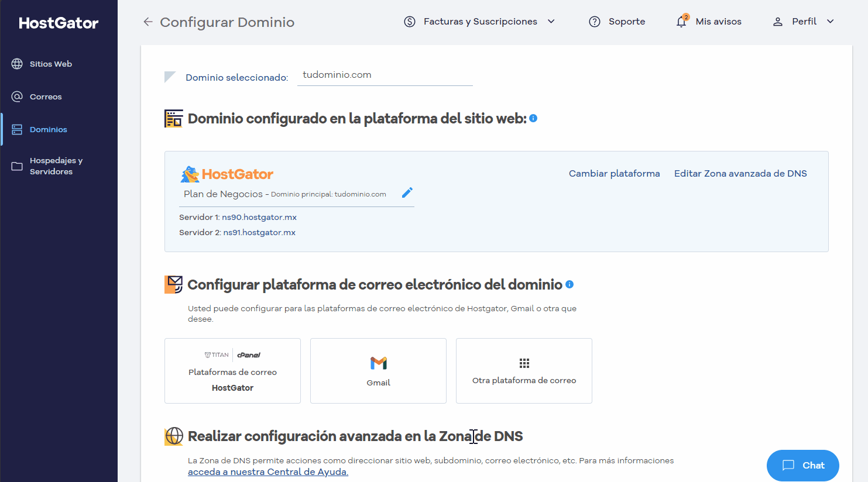The width and height of the screenshot is (868, 482).
Task: Click the Perfil user icon
Action: click(x=778, y=22)
